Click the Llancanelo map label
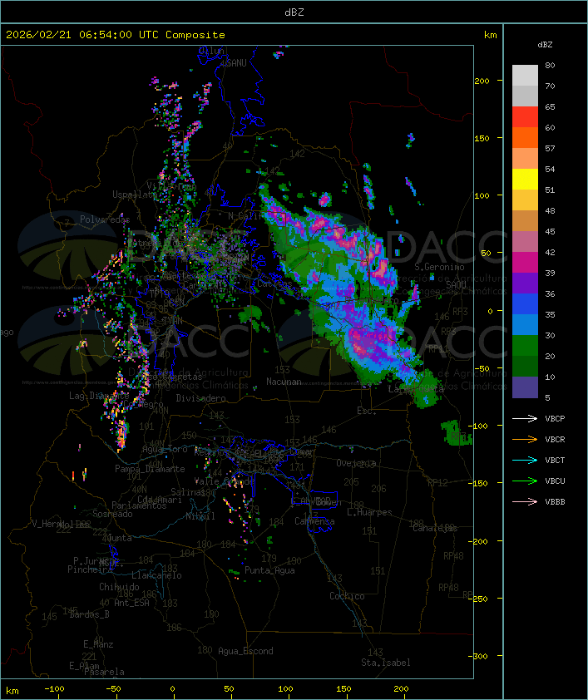 pos(156,575)
